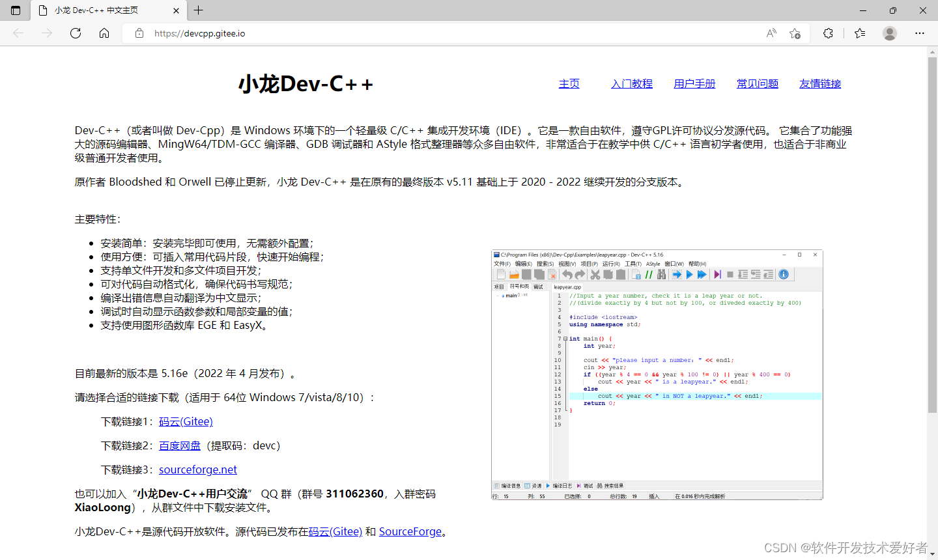
Task: Click the Dev-C++ IDE screenshot image
Action: click(x=657, y=375)
